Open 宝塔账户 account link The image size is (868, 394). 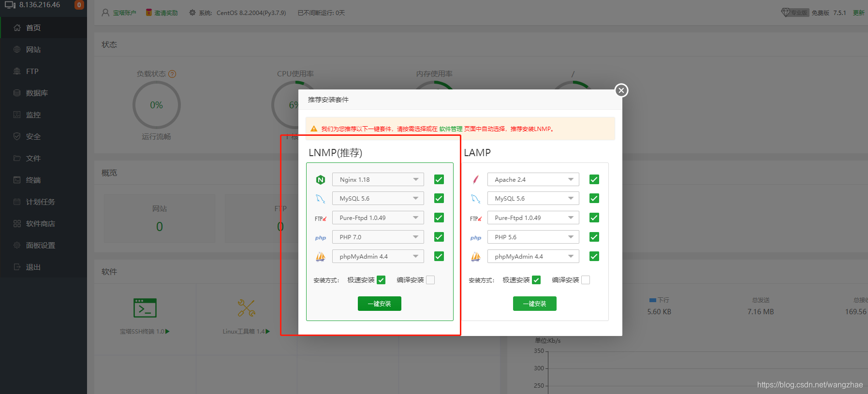pyautogui.click(x=125, y=13)
